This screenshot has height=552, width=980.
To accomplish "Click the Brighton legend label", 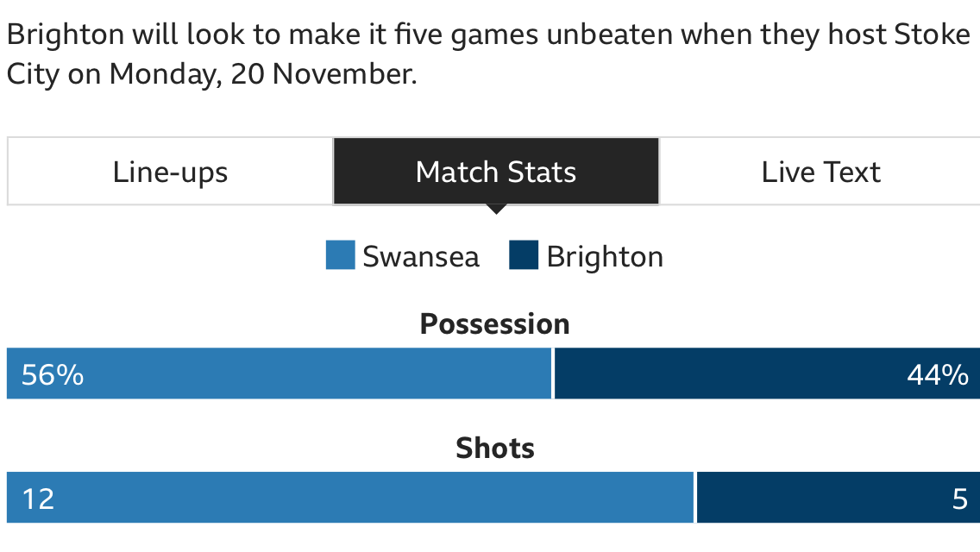I will coord(605,257).
